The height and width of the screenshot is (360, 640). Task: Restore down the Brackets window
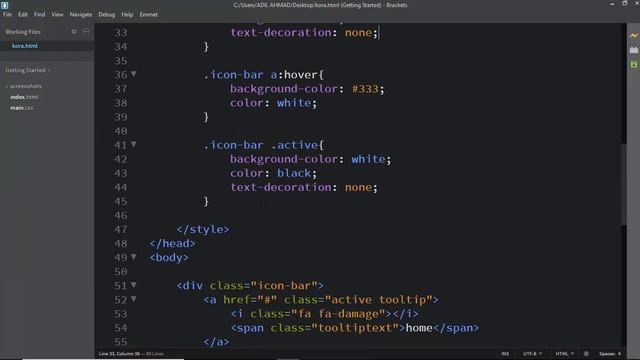click(624, 4)
